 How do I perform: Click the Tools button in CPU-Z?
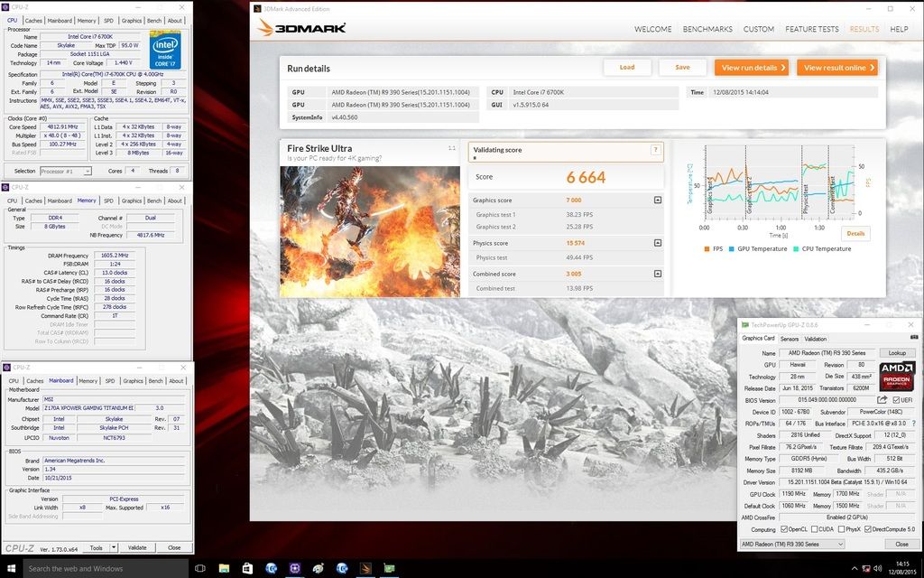(96, 547)
